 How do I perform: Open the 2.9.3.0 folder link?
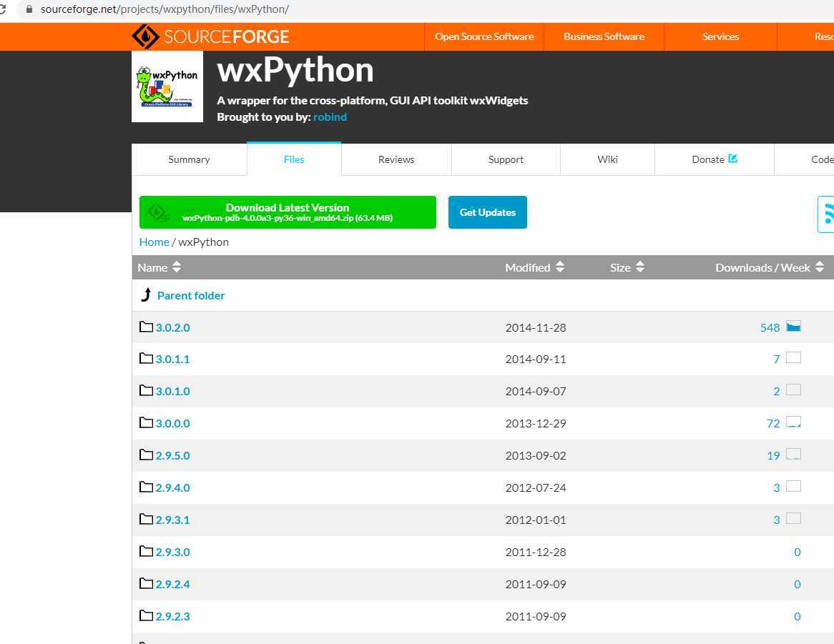172,552
